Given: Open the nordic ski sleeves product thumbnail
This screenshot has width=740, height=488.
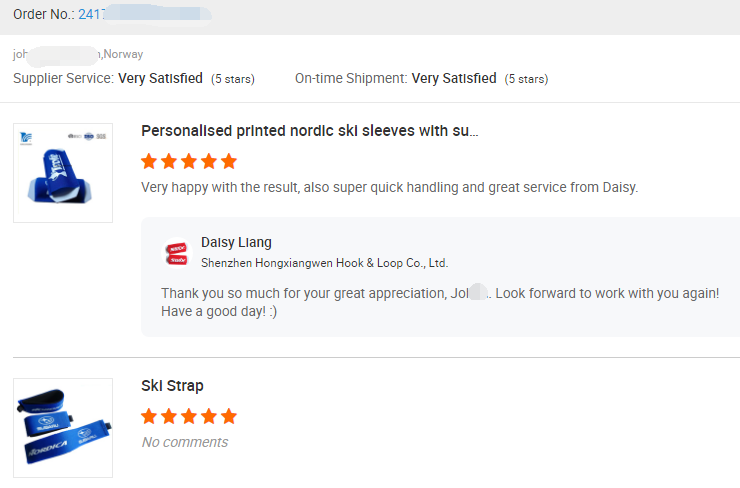Looking at the screenshot, I should [x=63, y=173].
